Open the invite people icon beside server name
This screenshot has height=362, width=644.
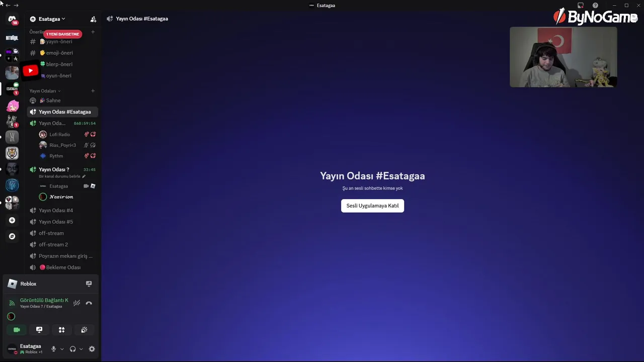click(x=93, y=19)
